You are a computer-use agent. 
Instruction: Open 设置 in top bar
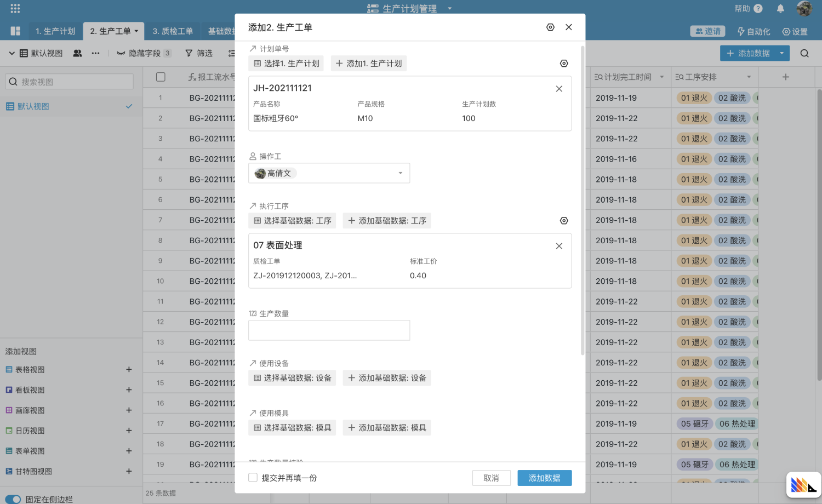coord(795,32)
